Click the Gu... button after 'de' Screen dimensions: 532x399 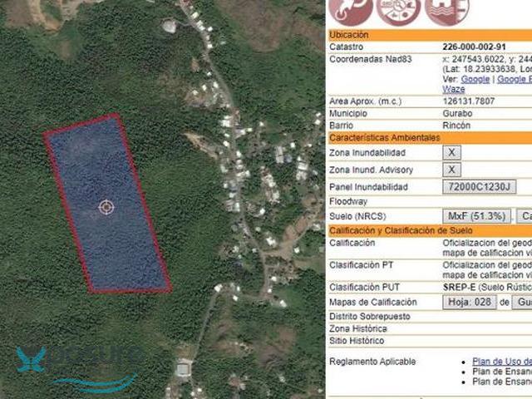tap(522, 302)
